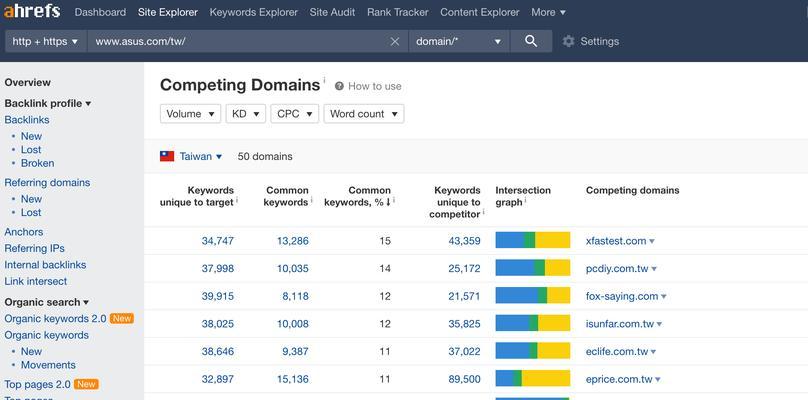Open the Anchors sidebar link

click(24, 232)
